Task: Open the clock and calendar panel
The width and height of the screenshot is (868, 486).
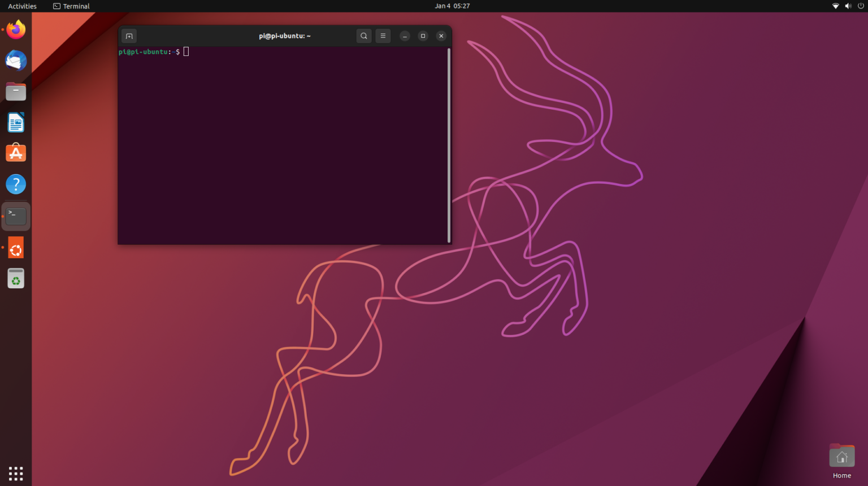Action: pos(452,6)
